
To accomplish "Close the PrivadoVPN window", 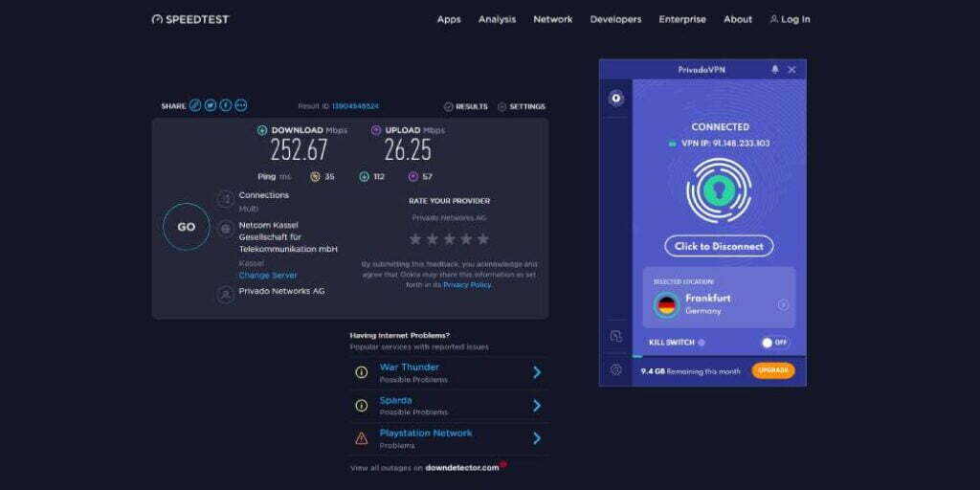I will [x=791, y=69].
